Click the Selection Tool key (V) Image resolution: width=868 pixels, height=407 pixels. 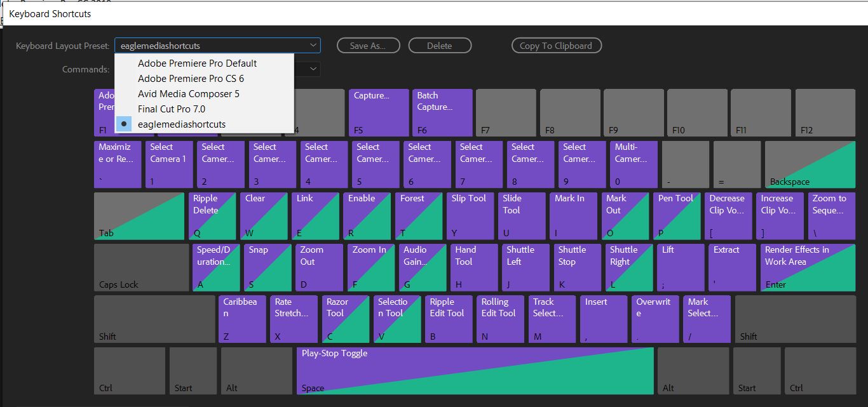point(397,319)
